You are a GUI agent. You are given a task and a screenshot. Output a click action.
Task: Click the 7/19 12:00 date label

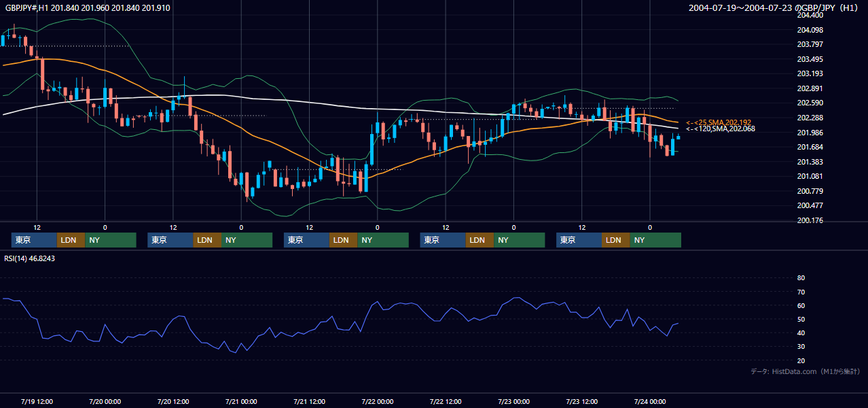coord(37,401)
